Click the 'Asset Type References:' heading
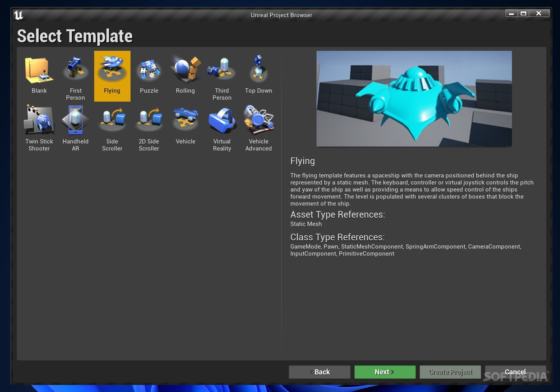 click(338, 215)
